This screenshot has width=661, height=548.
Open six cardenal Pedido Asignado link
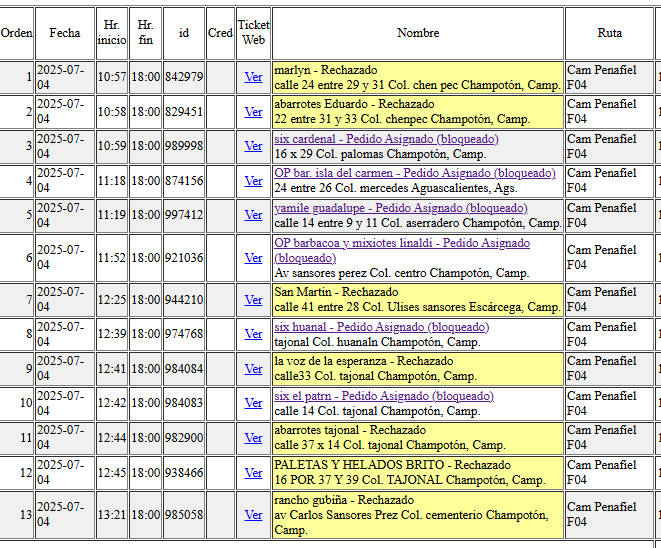(x=386, y=139)
